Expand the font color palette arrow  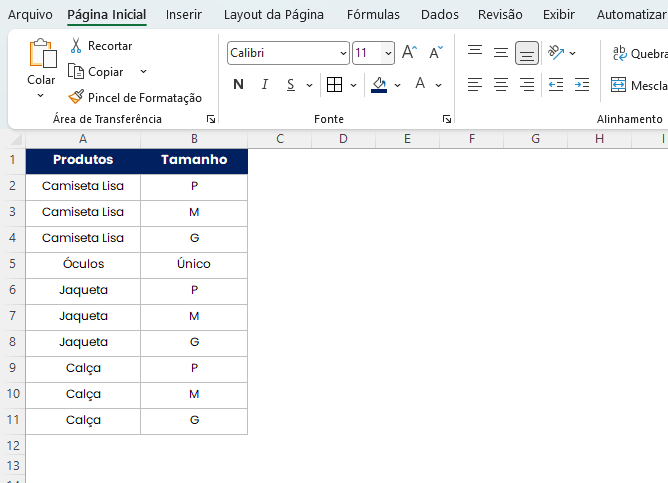(438, 85)
